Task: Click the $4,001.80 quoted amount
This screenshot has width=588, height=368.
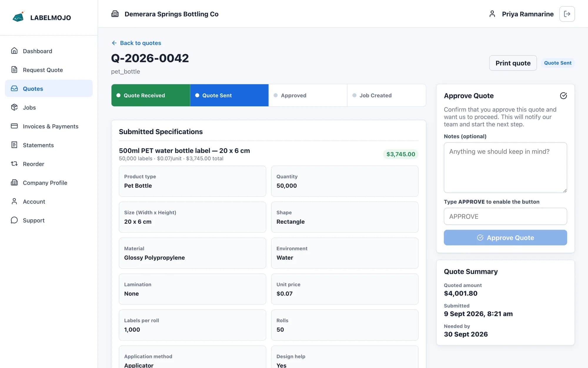Action: tap(461, 294)
